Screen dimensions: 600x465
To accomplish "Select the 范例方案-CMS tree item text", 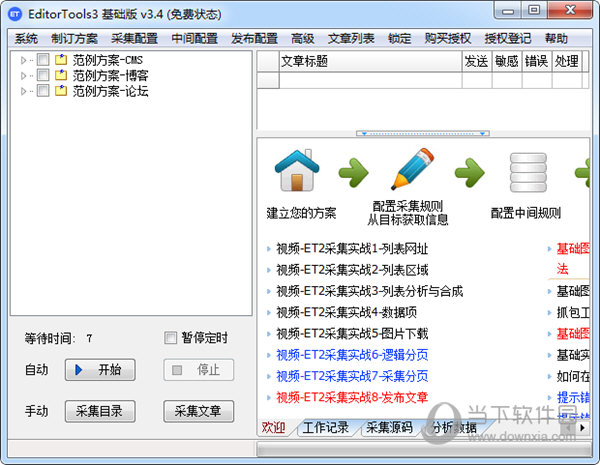I will pyautogui.click(x=108, y=60).
